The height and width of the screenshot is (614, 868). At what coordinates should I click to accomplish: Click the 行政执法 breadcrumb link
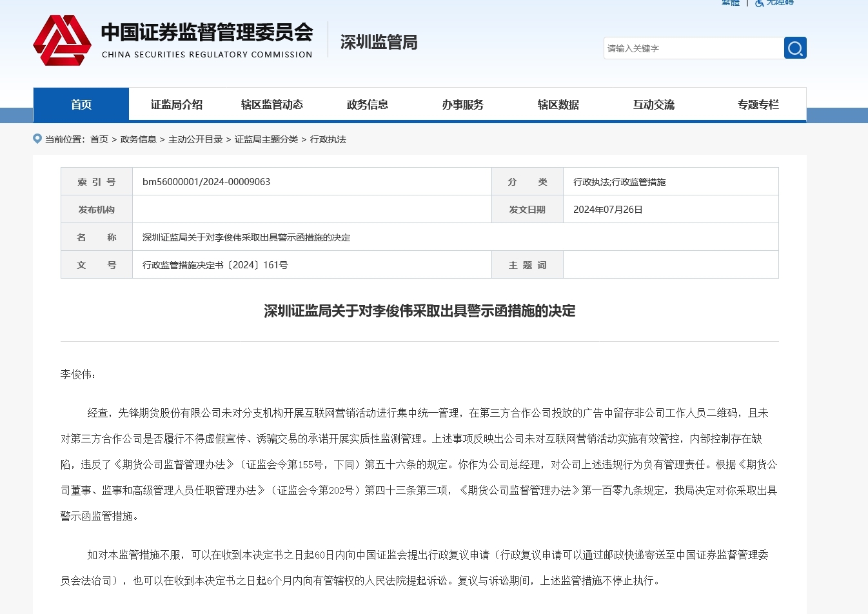point(328,139)
